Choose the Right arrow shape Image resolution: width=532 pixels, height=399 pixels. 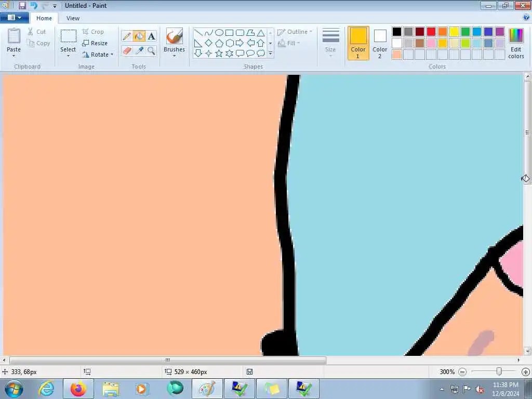240,43
